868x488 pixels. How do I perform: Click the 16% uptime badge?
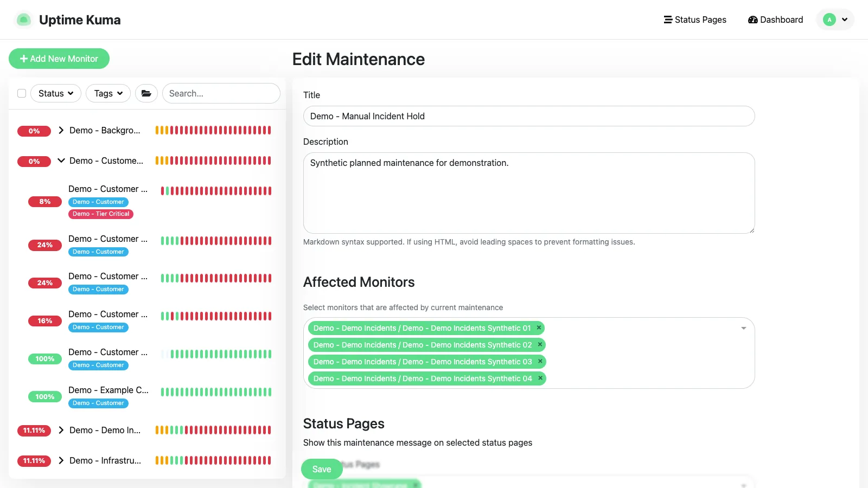45,321
